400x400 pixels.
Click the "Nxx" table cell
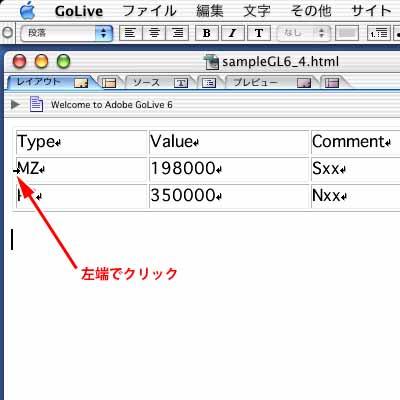[356, 196]
